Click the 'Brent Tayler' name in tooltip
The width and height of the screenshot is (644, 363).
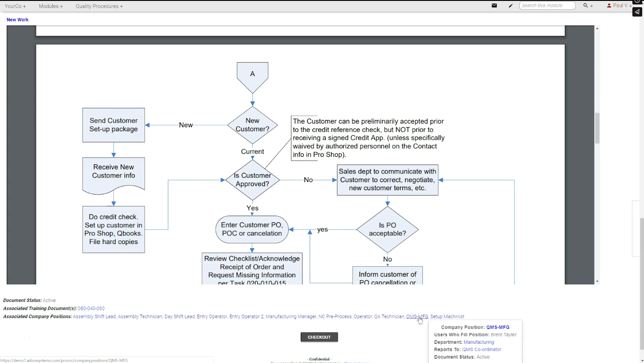(x=503, y=335)
